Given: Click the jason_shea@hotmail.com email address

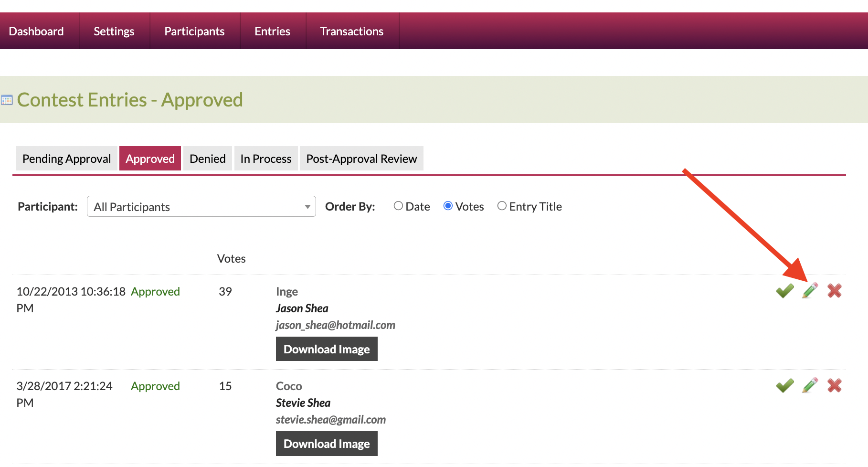Looking at the screenshot, I should pos(335,325).
